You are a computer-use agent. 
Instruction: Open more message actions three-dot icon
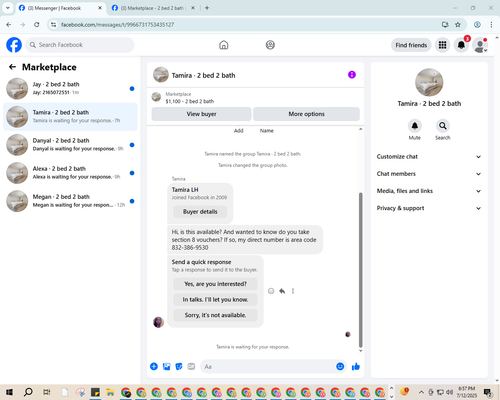click(293, 291)
